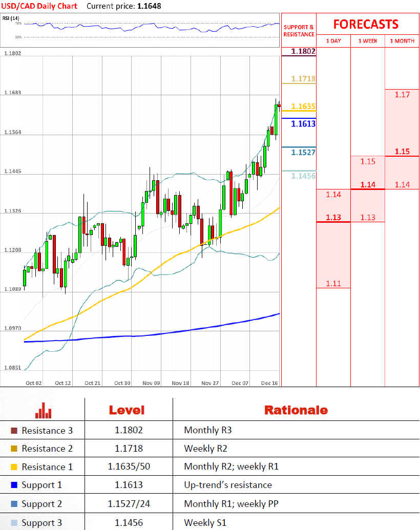Click the Support 1 row label
The height and width of the screenshot is (530, 420).
click(42, 485)
